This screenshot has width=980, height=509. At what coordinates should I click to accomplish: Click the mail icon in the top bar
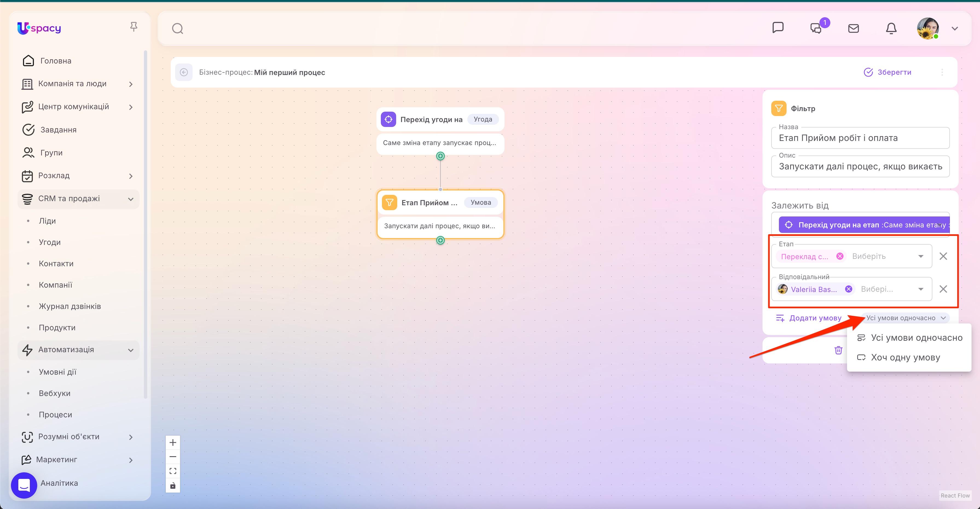coord(853,28)
